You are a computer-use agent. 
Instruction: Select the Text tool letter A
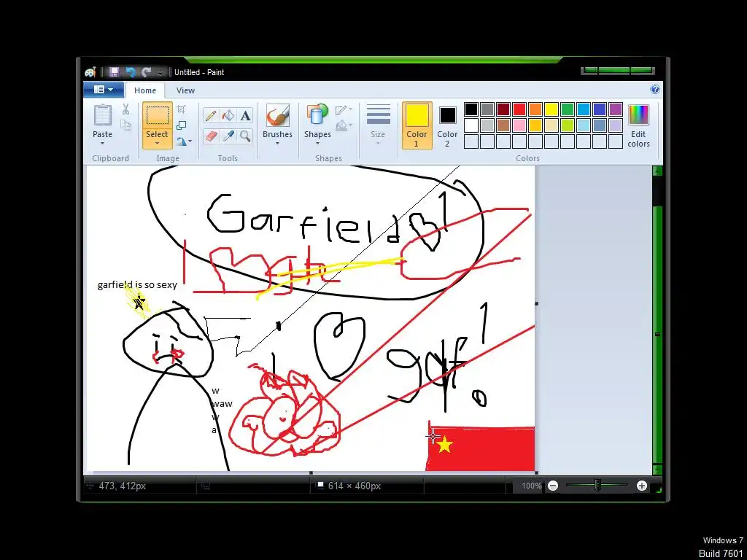tap(245, 115)
